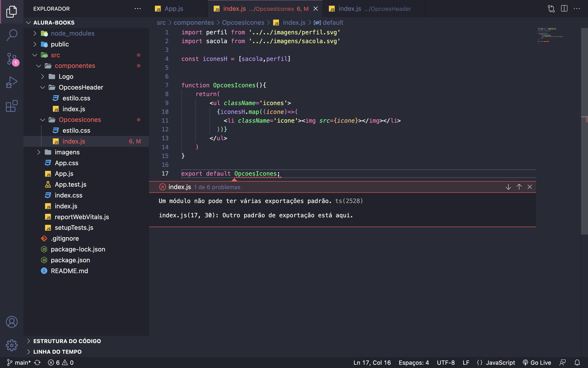The width and height of the screenshot is (588, 368).
Task: Place cursor on line 4 iconesH
Action: (215, 59)
